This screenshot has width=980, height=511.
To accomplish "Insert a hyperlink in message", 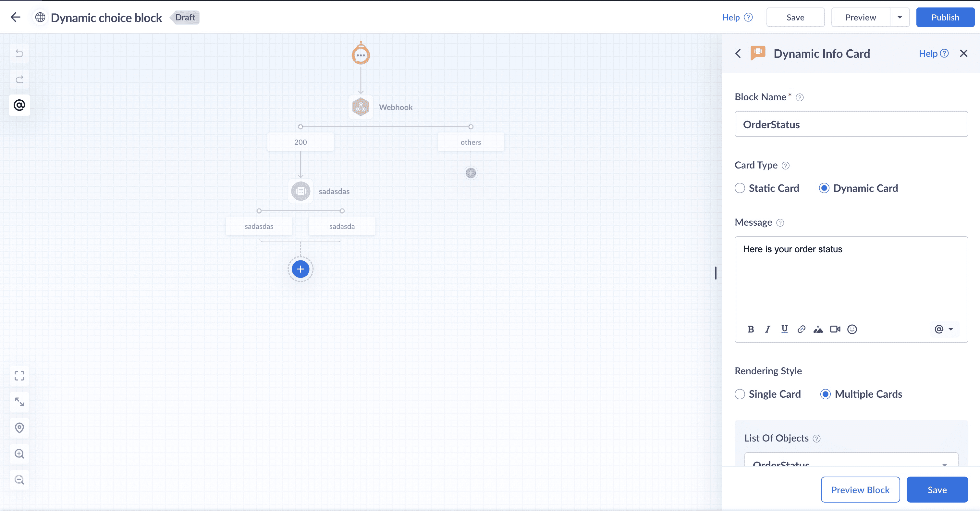I will pos(801,329).
